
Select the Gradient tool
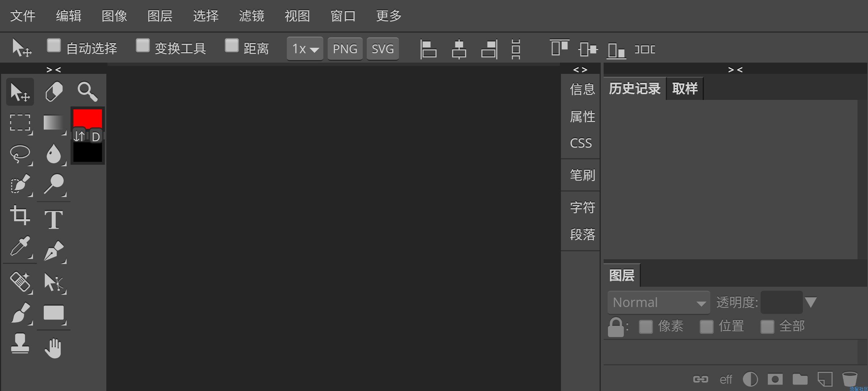pos(54,123)
